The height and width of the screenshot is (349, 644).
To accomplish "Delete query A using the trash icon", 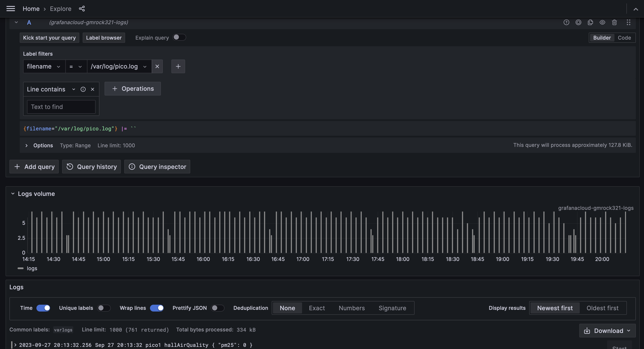I will click(614, 22).
